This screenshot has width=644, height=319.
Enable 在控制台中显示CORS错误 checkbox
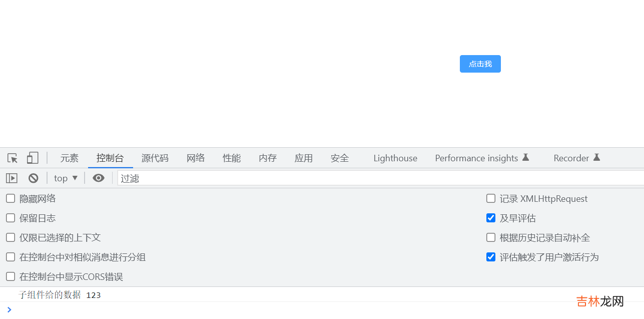click(x=11, y=277)
